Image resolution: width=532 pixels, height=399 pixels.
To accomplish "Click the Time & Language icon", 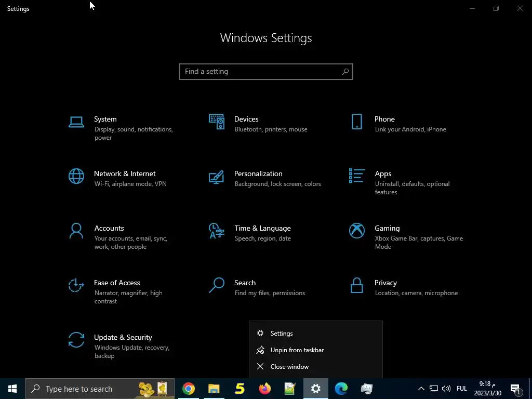I will click(217, 231).
